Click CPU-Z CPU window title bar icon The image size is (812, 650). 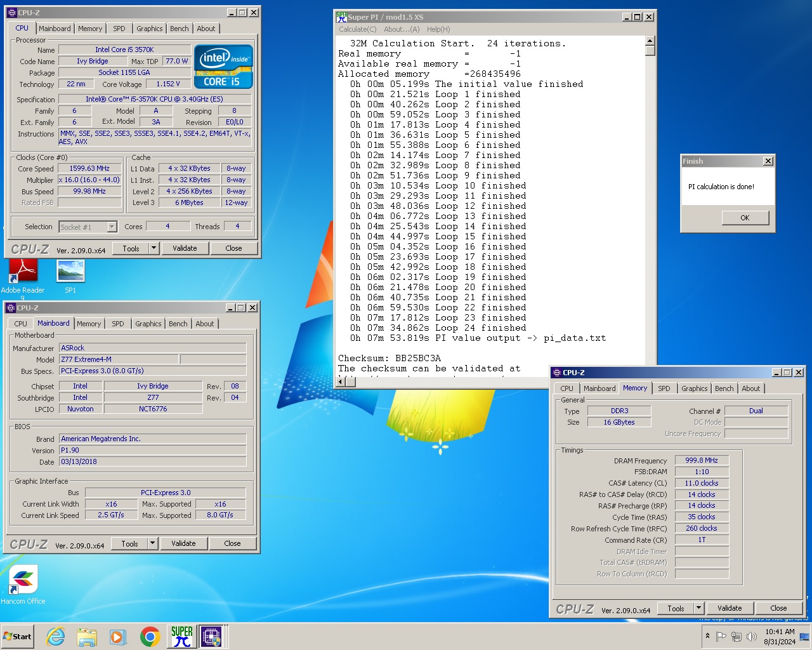click(11, 13)
